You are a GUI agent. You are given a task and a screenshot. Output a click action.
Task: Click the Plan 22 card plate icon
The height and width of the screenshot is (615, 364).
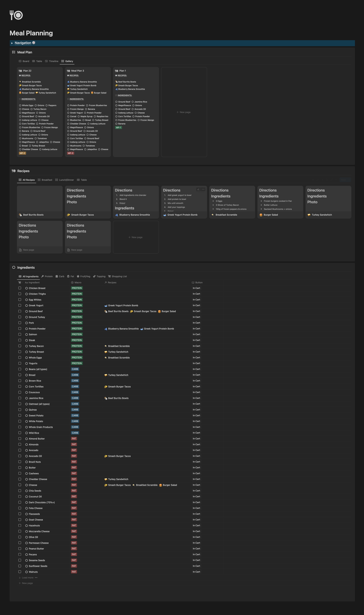(x=20, y=71)
